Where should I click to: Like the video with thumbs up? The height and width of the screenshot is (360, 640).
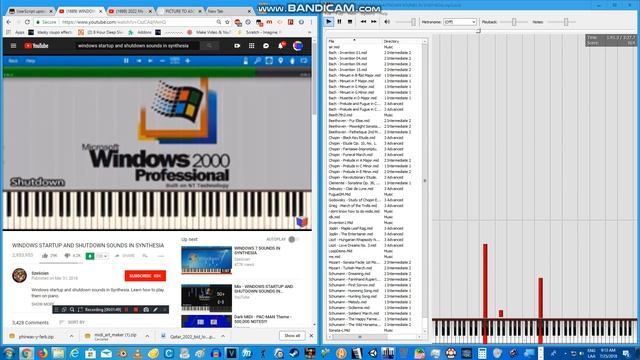click(49, 256)
